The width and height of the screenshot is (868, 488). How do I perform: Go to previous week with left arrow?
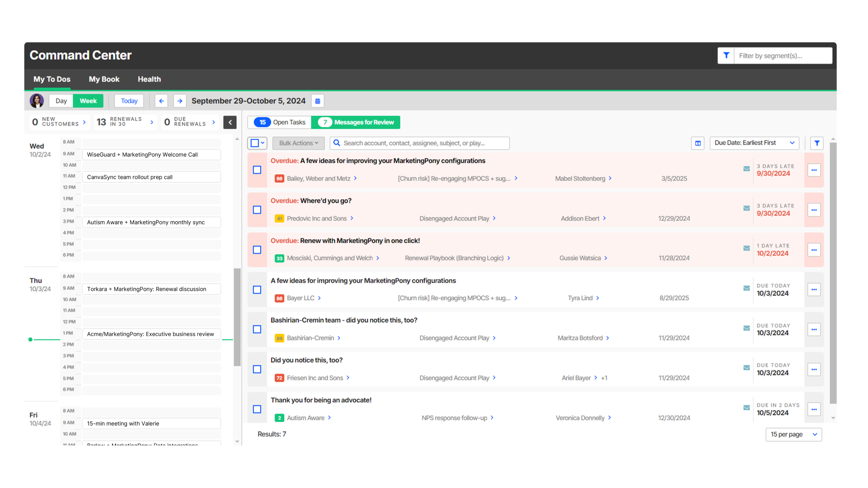pos(161,101)
